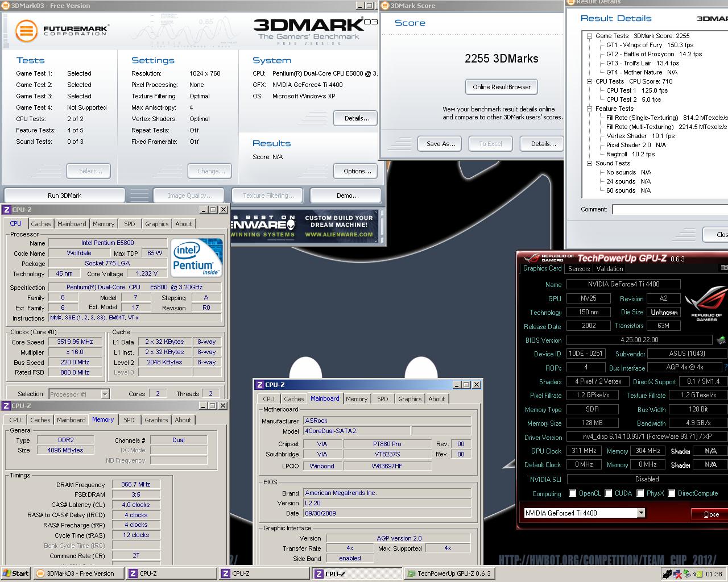Click the CPU-Z title bar icon in the Mainboard window
The image size is (728, 582).
click(x=259, y=385)
